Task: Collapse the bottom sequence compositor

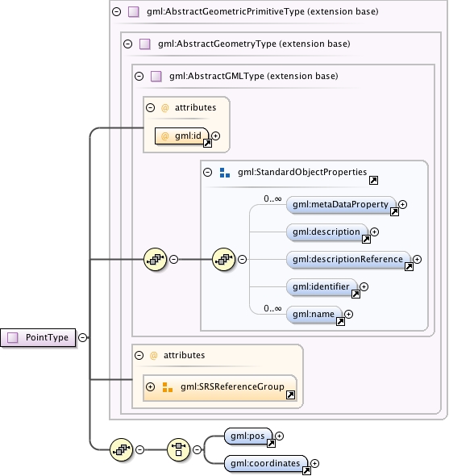Action: (x=139, y=449)
